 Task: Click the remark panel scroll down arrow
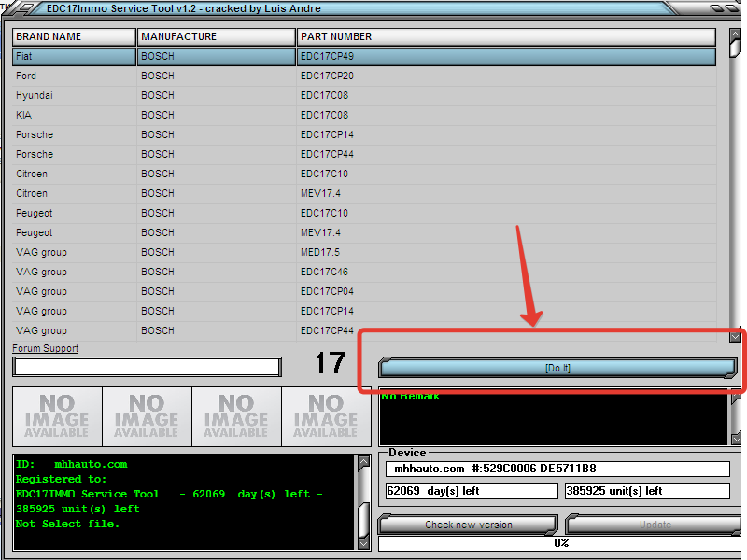[736, 439]
